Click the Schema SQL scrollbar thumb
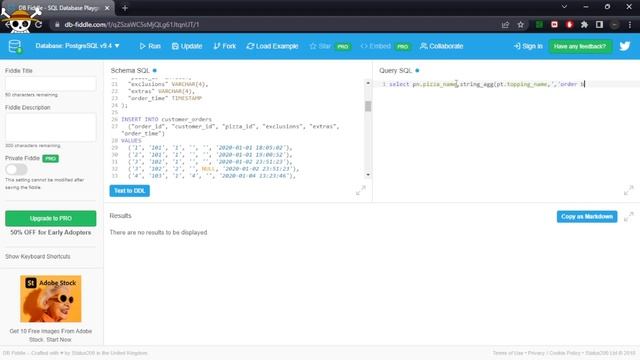640x360 pixels. coord(368,106)
